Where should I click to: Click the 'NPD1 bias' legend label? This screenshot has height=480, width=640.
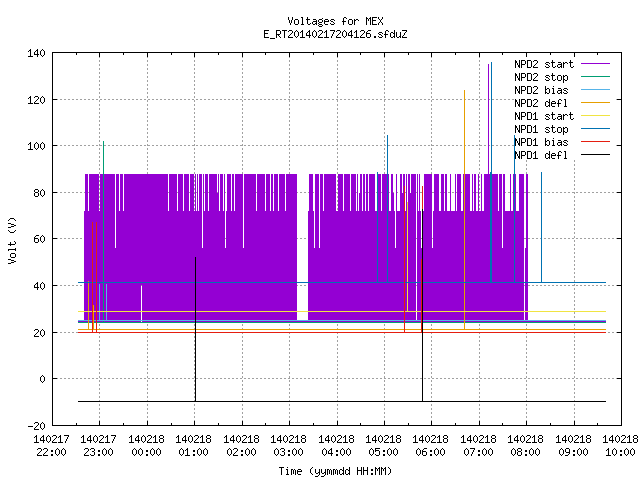click(541, 142)
